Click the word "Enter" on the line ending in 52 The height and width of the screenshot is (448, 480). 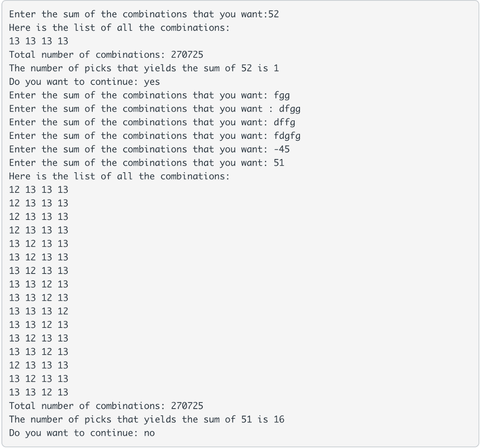tap(22, 14)
